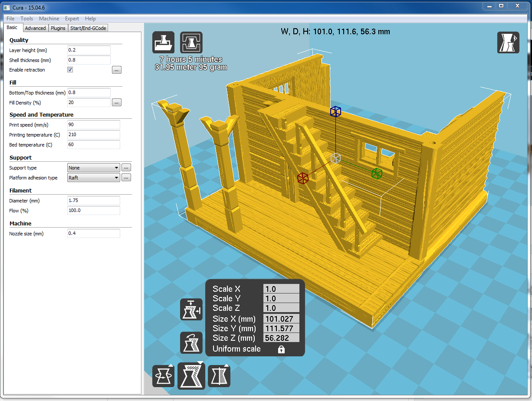Toggle the Uniform scale lock
This screenshot has height=401, width=532.
click(281, 349)
